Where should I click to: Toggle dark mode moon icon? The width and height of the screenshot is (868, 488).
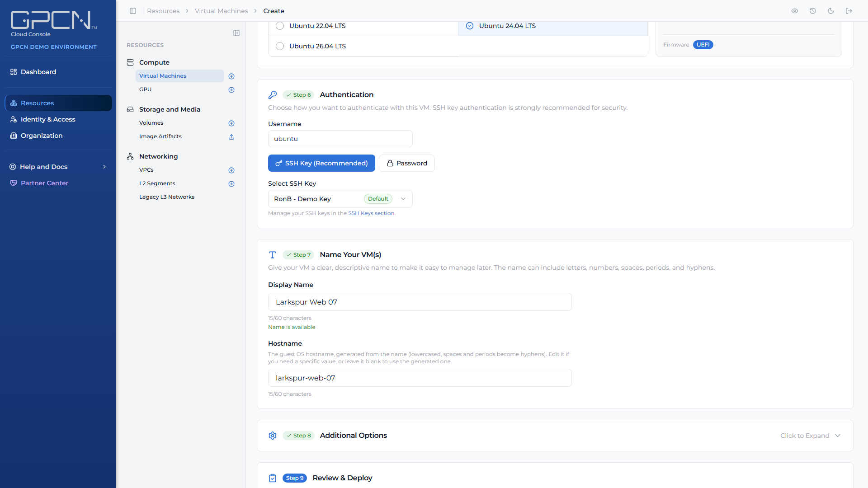[831, 11]
